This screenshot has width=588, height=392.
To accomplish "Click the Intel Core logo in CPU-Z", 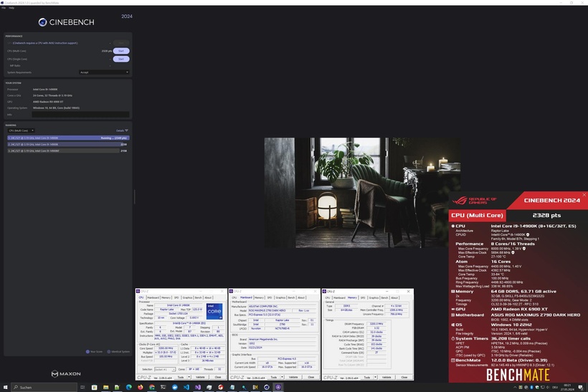I will 214,312.
